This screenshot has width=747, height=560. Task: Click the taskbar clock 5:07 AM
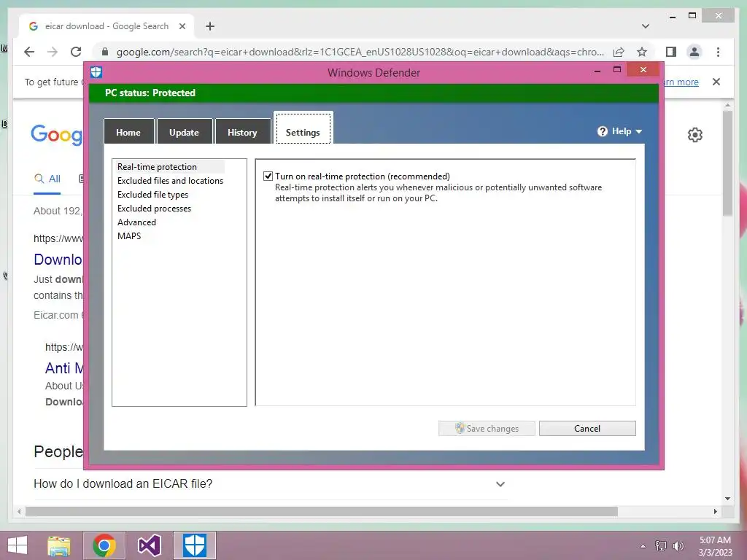[x=715, y=540]
